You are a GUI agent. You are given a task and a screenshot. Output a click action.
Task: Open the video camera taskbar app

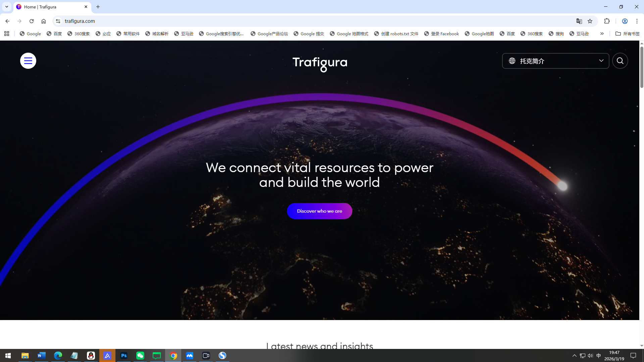tap(206, 356)
